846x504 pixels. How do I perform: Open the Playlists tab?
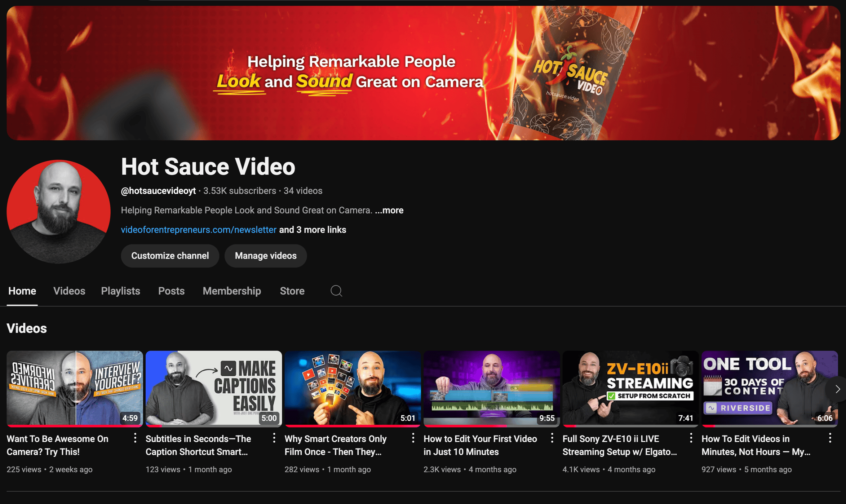[120, 291]
